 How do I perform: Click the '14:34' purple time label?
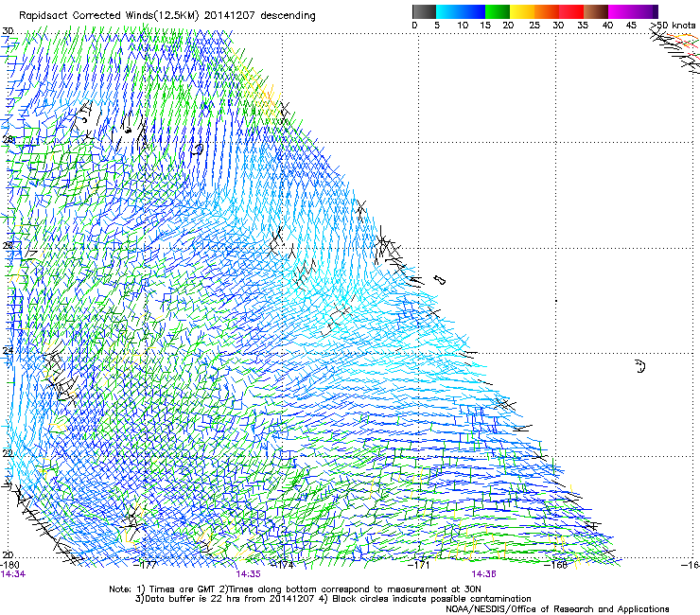click(x=13, y=574)
